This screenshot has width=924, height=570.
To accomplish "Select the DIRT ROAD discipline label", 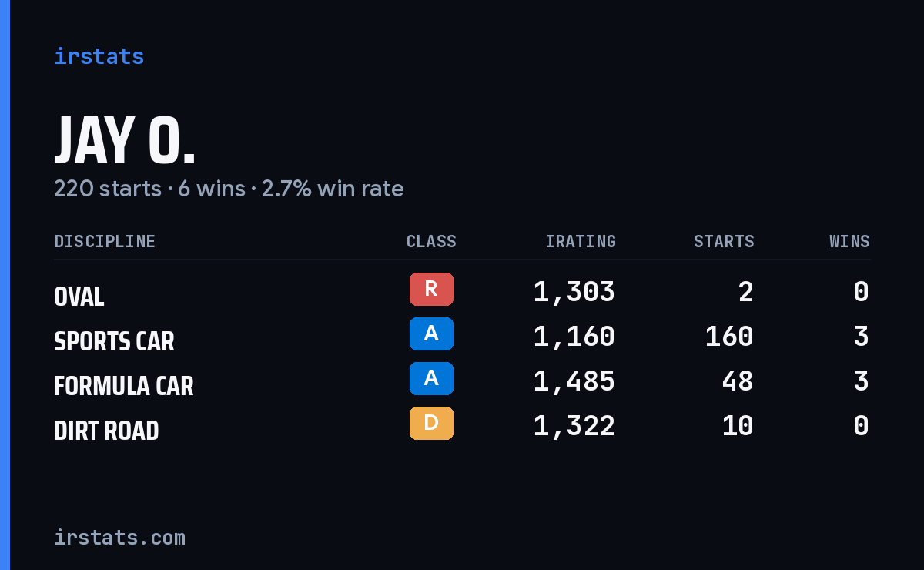I will [x=106, y=431].
